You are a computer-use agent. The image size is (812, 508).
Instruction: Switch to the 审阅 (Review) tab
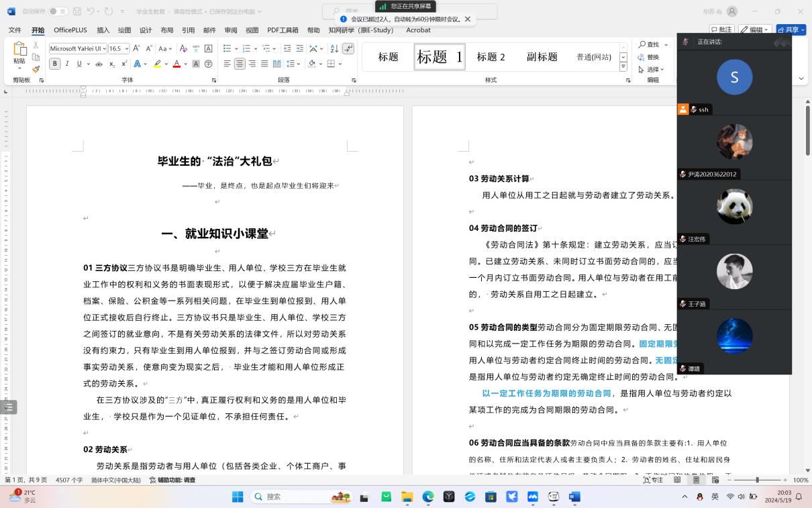(x=230, y=30)
